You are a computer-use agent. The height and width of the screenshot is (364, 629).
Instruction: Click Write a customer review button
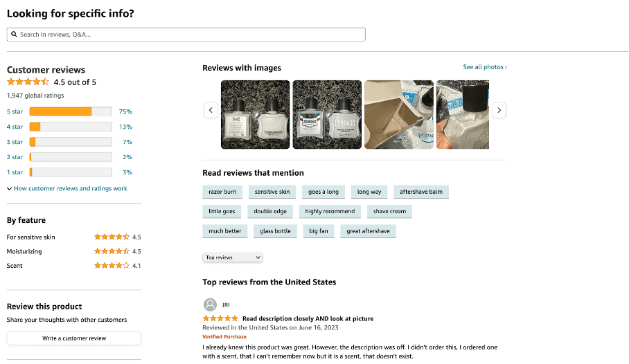[x=74, y=338]
